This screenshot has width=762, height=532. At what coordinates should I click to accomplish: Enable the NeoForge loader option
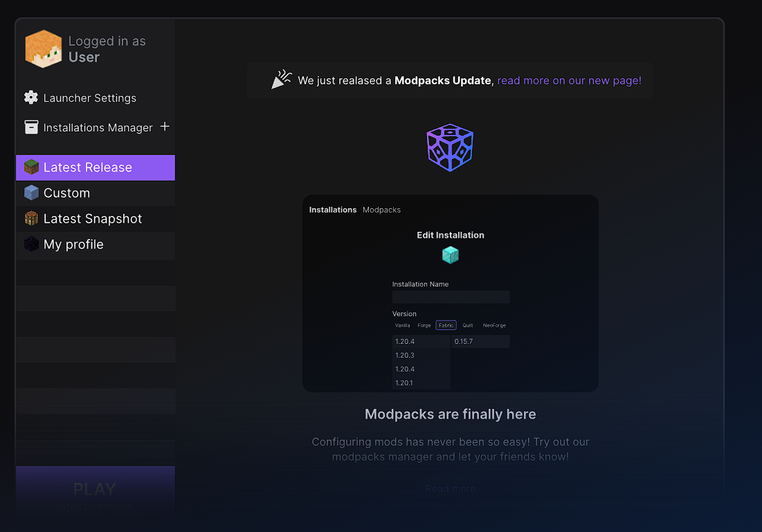(x=493, y=325)
